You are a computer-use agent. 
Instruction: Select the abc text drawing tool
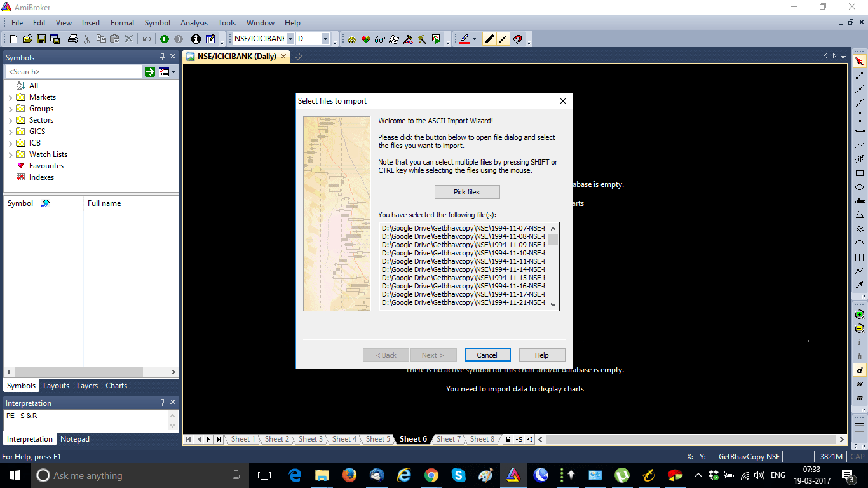tap(859, 201)
